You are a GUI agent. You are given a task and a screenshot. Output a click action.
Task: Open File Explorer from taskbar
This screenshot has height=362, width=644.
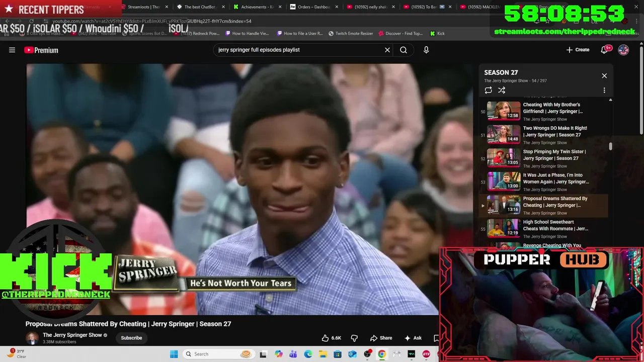pyautogui.click(x=323, y=354)
